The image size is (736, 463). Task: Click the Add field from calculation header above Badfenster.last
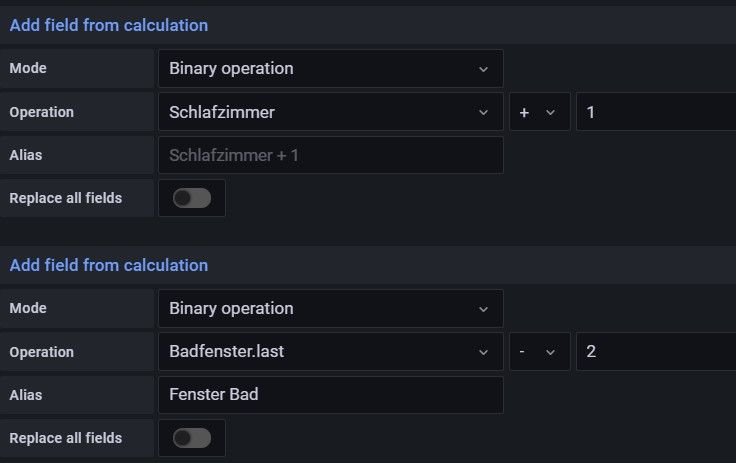point(109,265)
